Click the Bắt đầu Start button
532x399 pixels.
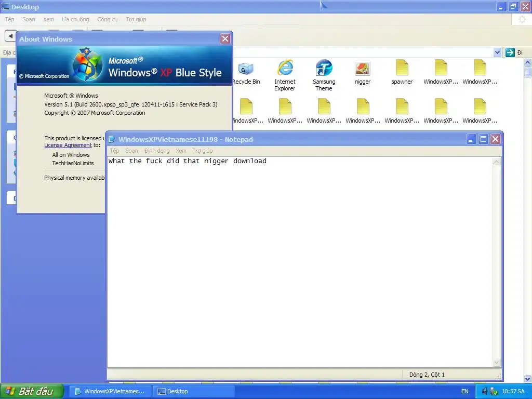click(32, 391)
